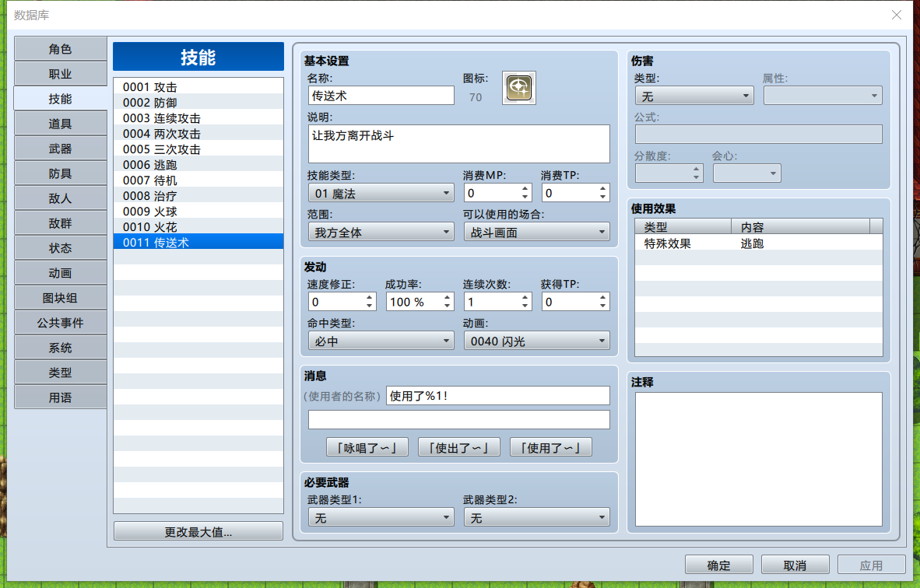920x588 pixels.
Task: Select skill 0011 传送术
Action: coord(198,243)
